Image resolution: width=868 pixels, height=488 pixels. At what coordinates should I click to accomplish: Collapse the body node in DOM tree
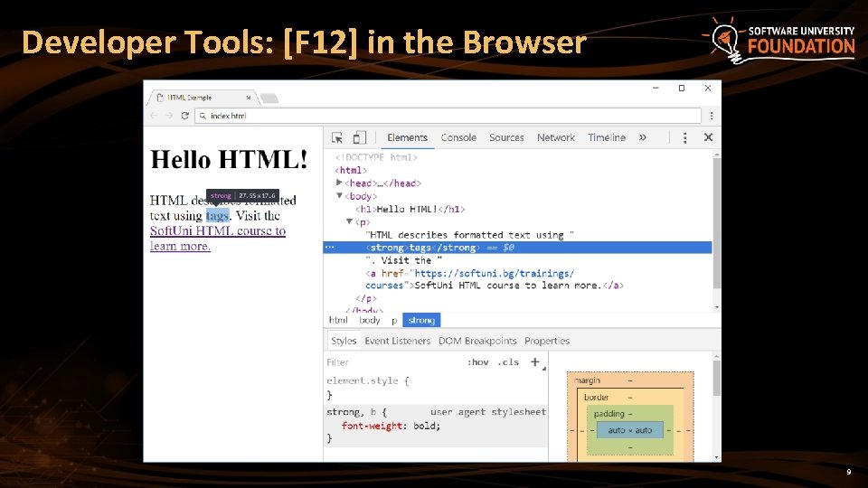coord(339,195)
